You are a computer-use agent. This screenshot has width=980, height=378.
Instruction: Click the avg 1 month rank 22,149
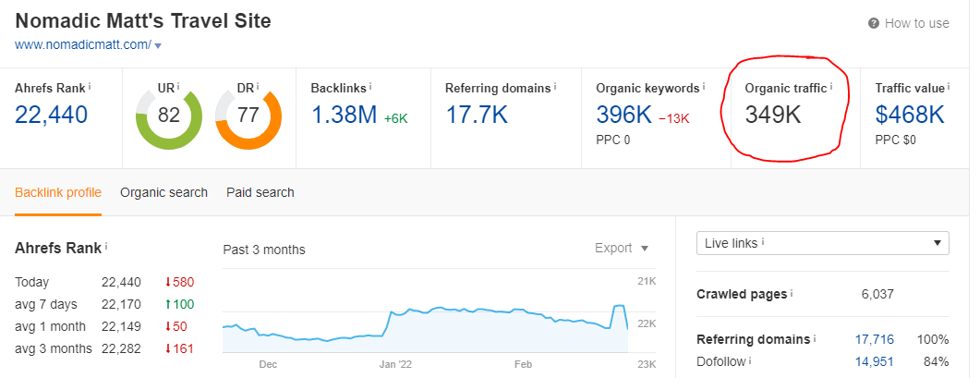[121, 326]
